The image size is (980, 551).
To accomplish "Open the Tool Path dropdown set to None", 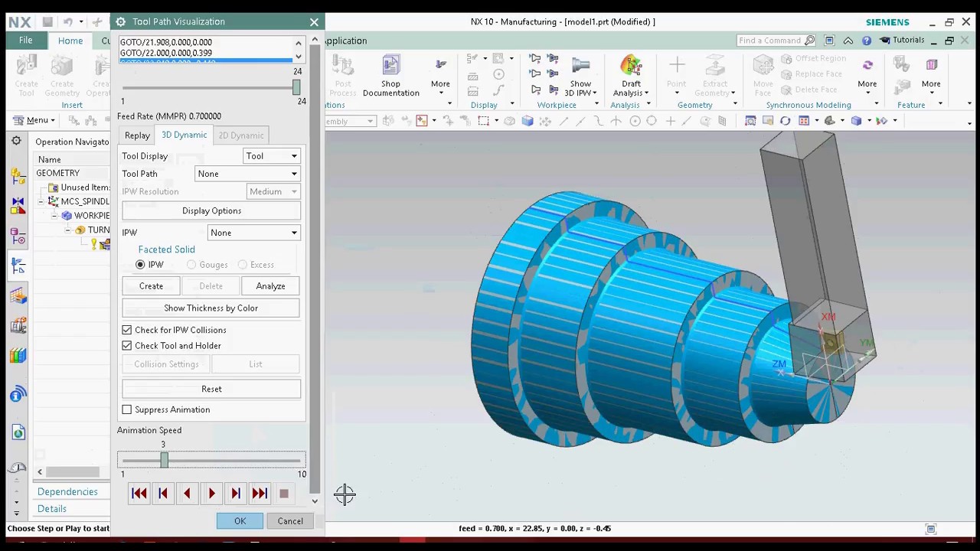I will [247, 174].
